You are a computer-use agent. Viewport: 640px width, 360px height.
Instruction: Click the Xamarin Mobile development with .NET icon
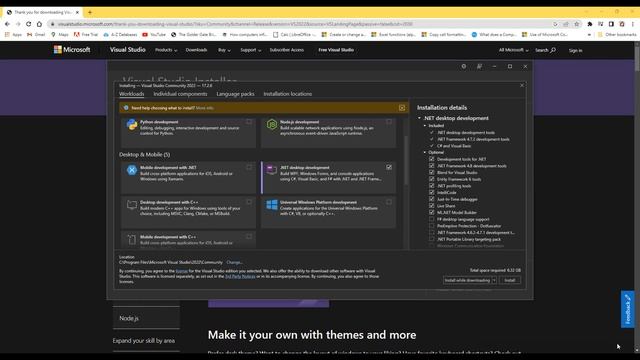tap(131, 170)
